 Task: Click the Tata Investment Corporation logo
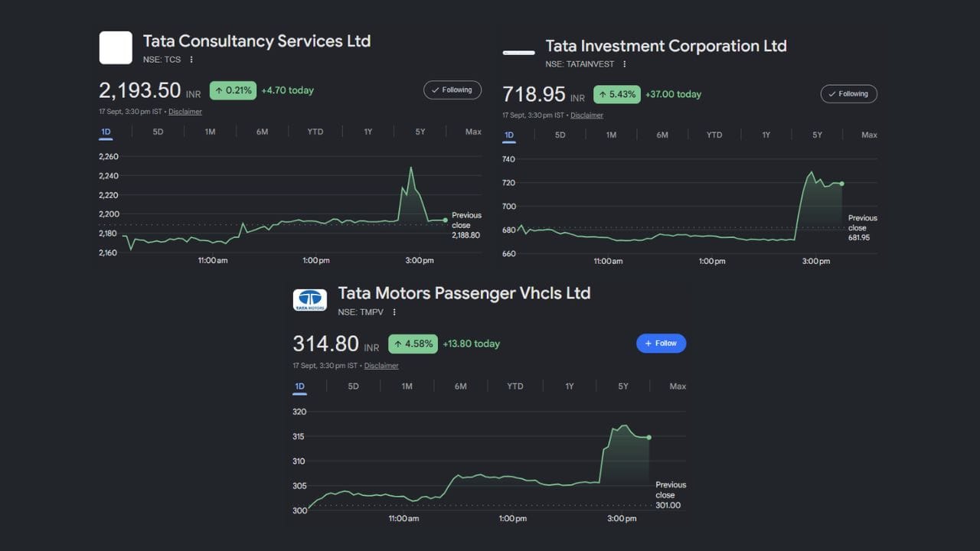tap(518, 53)
